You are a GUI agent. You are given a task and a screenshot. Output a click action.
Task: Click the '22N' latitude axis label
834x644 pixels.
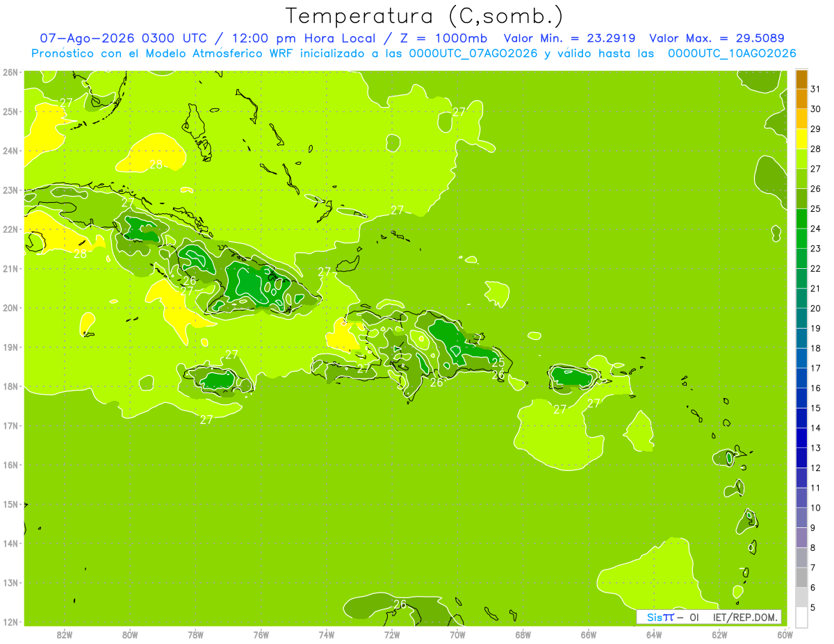10,229
